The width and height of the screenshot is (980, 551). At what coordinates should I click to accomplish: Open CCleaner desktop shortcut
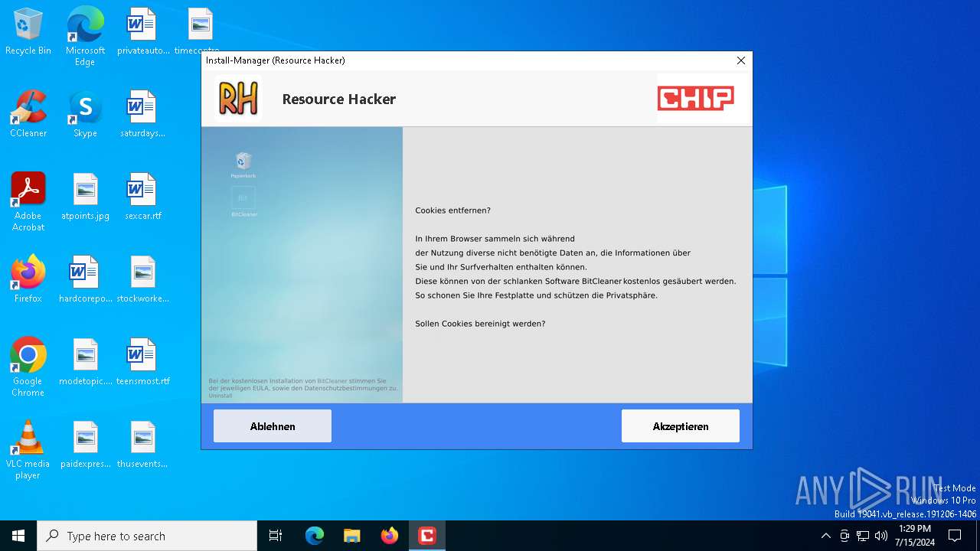(28, 115)
